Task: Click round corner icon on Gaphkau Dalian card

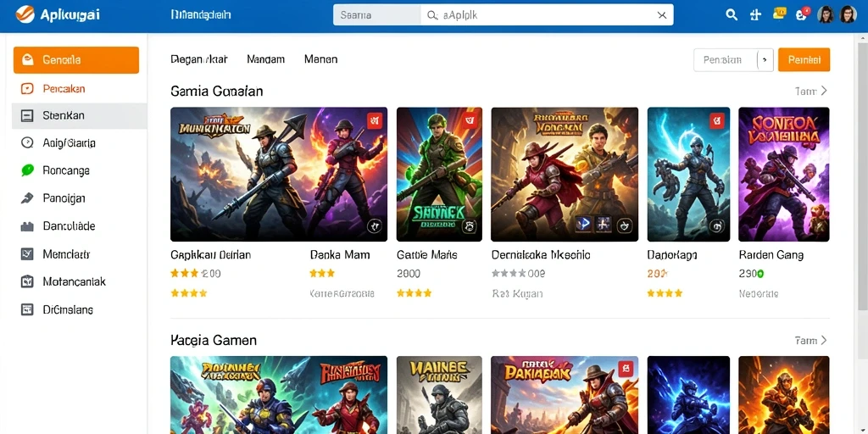Action: (x=374, y=225)
